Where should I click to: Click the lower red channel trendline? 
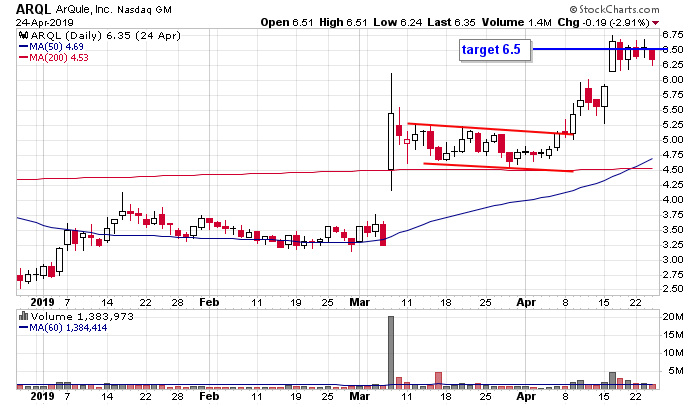pos(498,167)
